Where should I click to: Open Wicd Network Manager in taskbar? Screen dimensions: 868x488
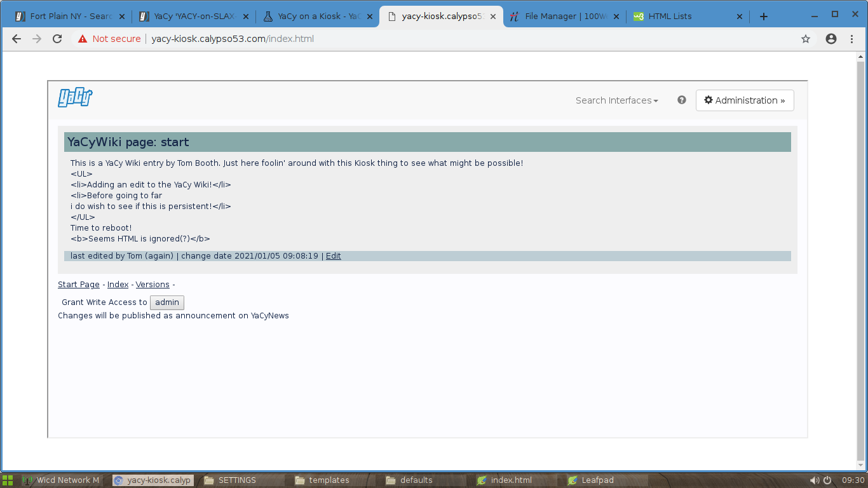(62, 480)
